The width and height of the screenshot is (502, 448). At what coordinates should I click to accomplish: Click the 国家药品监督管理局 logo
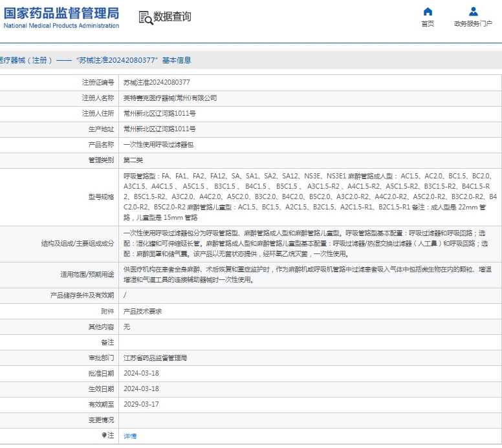61,14
